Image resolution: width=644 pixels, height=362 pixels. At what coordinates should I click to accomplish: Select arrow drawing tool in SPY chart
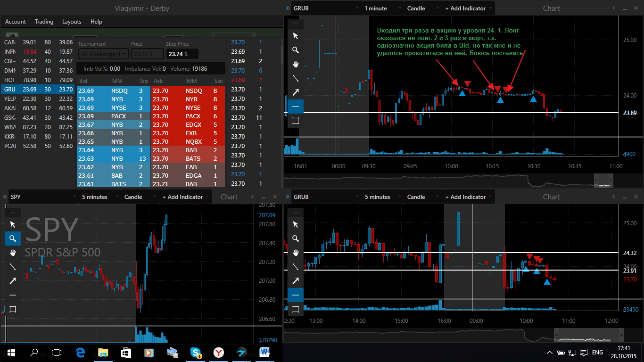pyautogui.click(x=13, y=281)
